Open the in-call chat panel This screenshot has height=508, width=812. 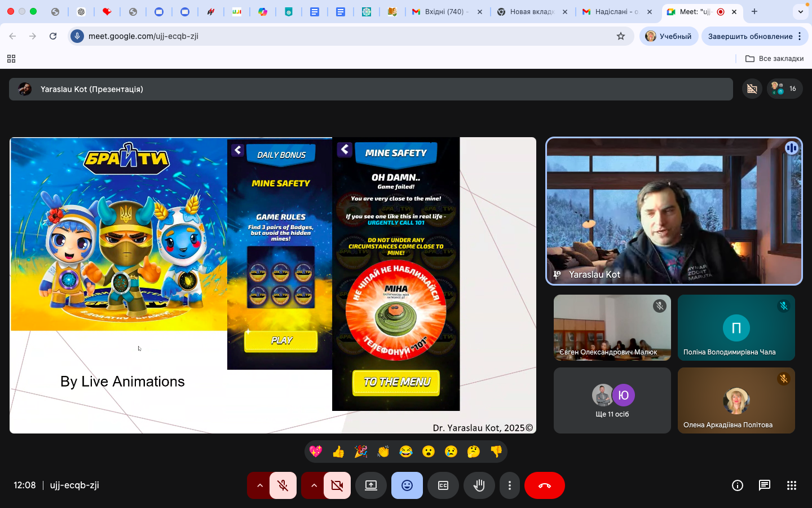coord(765,485)
